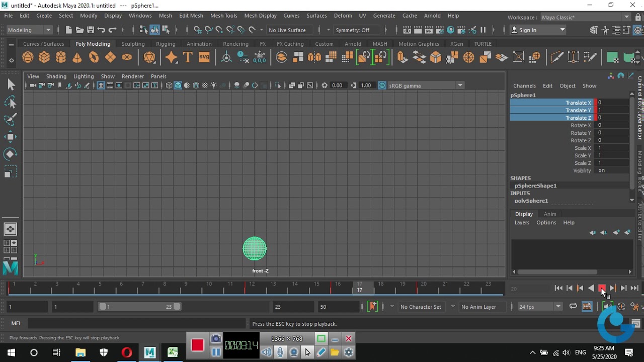Jump to start of playback range

point(558,288)
